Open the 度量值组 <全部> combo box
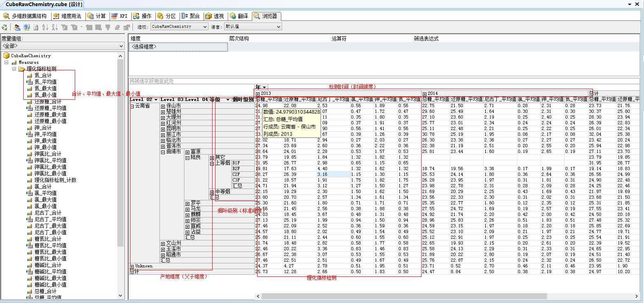The image size is (644, 303). [x=63, y=46]
